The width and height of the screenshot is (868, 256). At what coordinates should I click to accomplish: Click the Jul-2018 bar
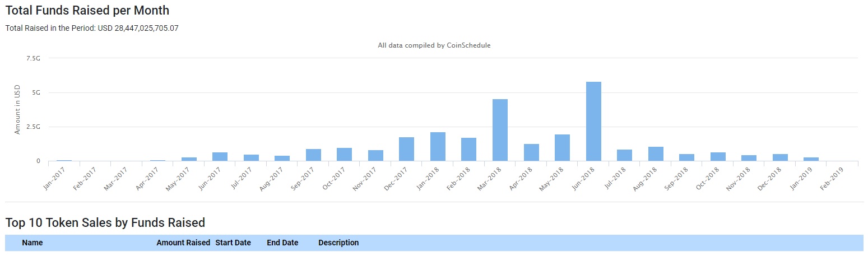624,155
